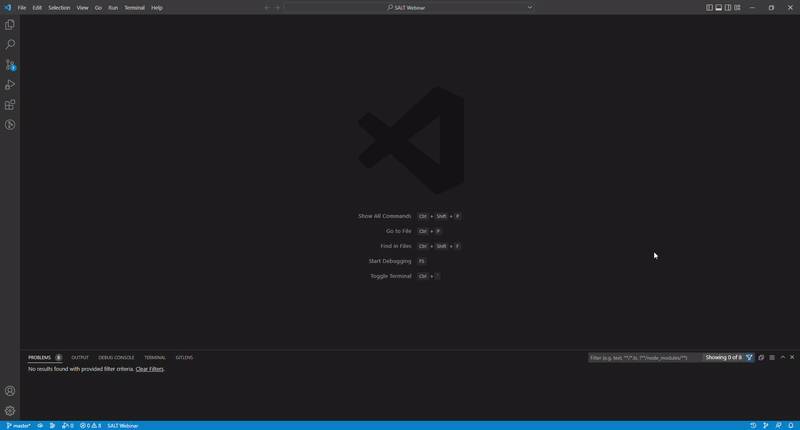
Task: Open the Explorer view in activity bar
Action: [10, 24]
